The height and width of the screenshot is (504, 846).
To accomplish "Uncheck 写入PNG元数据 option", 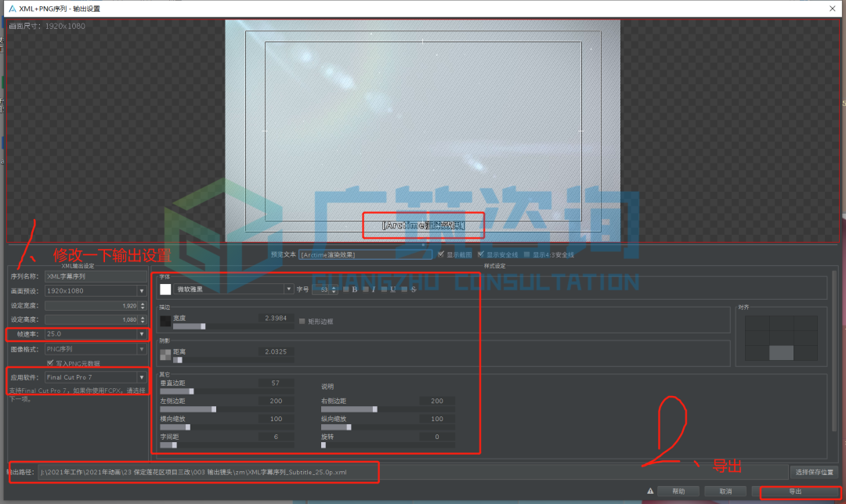I will [x=50, y=363].
